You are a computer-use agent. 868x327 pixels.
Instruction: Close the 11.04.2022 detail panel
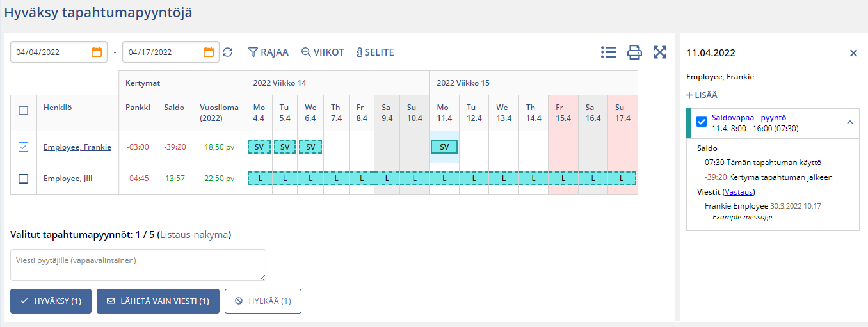pos(853,53)
